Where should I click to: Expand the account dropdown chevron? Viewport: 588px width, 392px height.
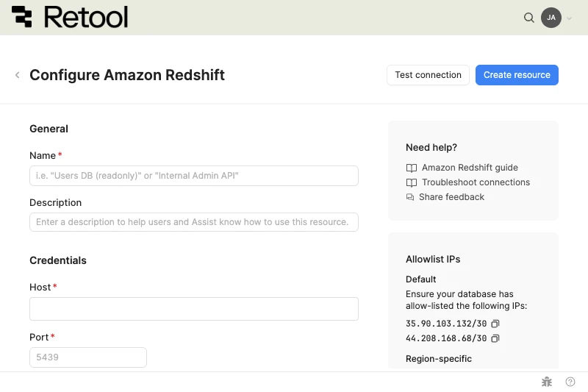(569, 18)
